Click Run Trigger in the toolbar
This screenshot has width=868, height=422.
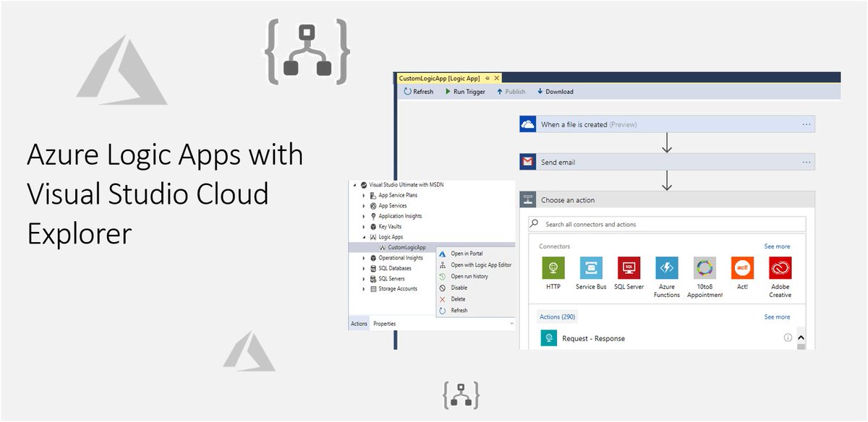pyautogui.click(x=465, y=92)
